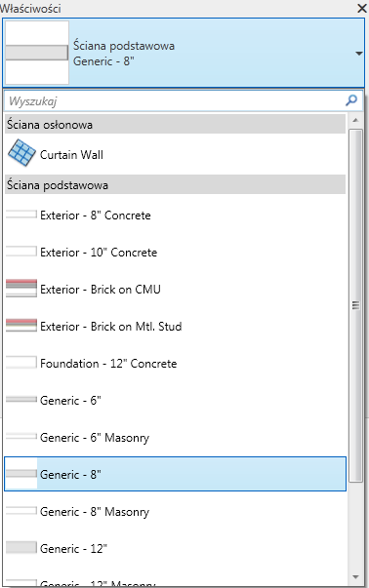Select the Ściana osłonowa group header
The height and width of the screenshot is (588, 369).
pyautogui.click(x=175, y=124)
